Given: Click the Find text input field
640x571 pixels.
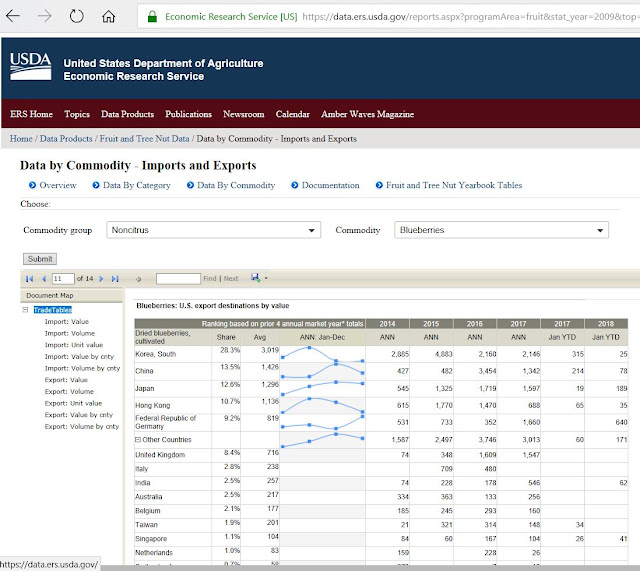Looking at the screenshot, I should (x=178, y=279).
